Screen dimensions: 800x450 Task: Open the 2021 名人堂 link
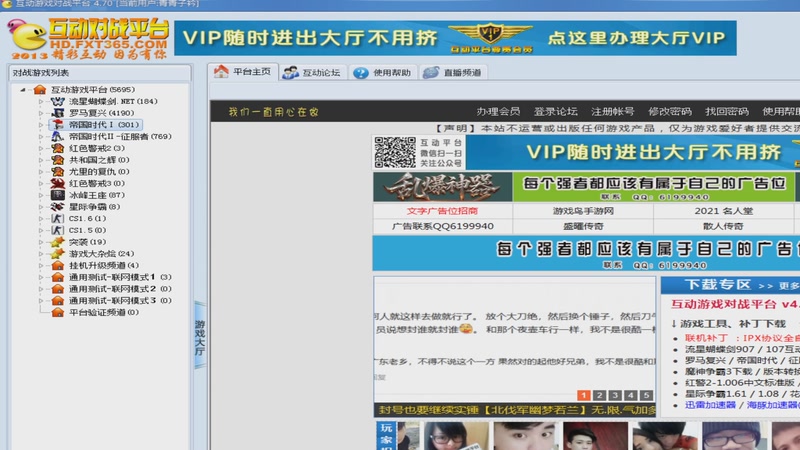[x=723, y=211]
